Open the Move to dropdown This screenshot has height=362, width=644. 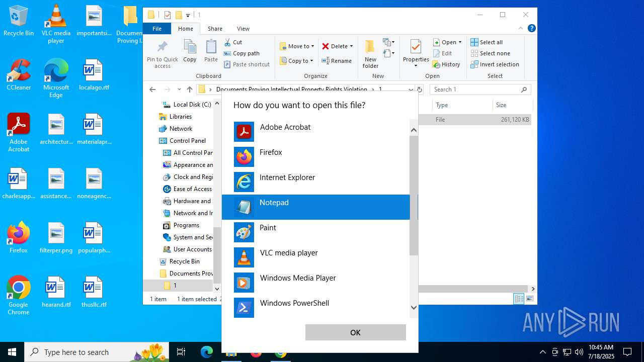[x=297, y=46]
